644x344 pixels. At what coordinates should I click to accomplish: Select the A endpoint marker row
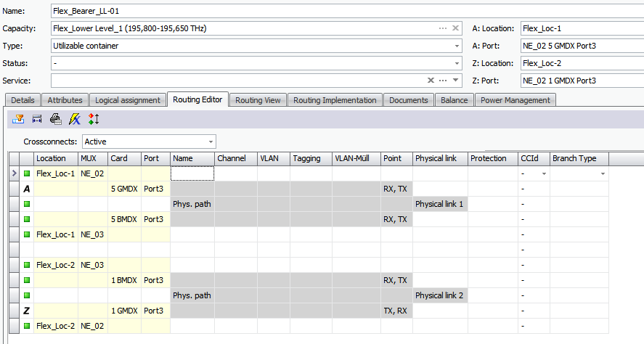pos(27,189)
